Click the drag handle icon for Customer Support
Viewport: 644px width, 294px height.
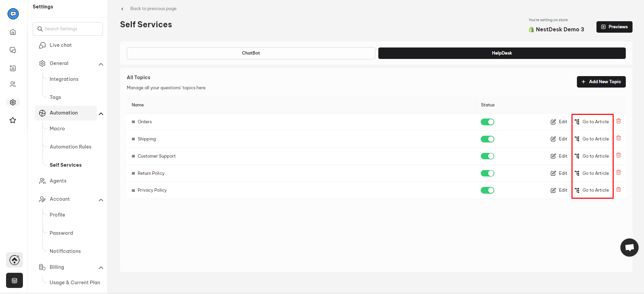(x=133, y=156)
